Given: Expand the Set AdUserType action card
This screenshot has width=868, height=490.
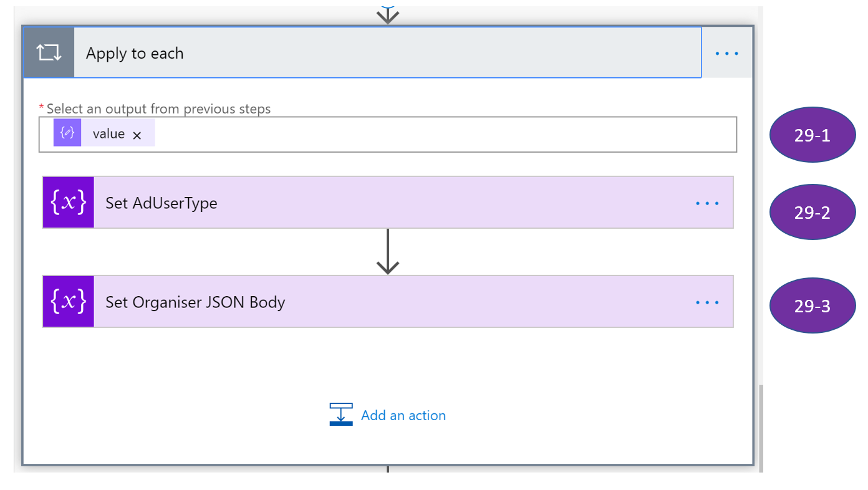Looking at the screenshot, I should click(x=374, y=203).
